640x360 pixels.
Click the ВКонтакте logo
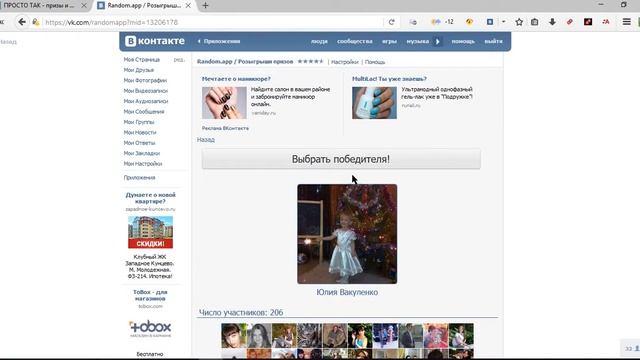(x=155, y=41)
